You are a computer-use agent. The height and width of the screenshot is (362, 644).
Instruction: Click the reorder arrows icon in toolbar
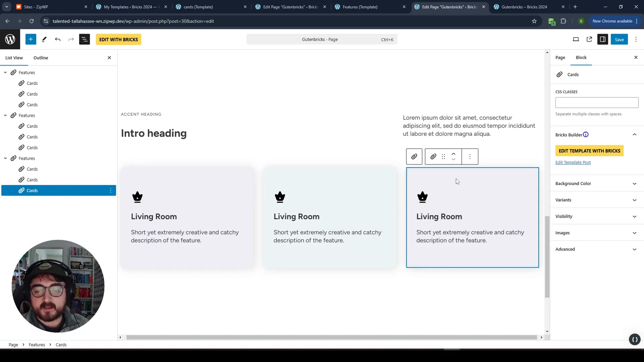[453, 157]
